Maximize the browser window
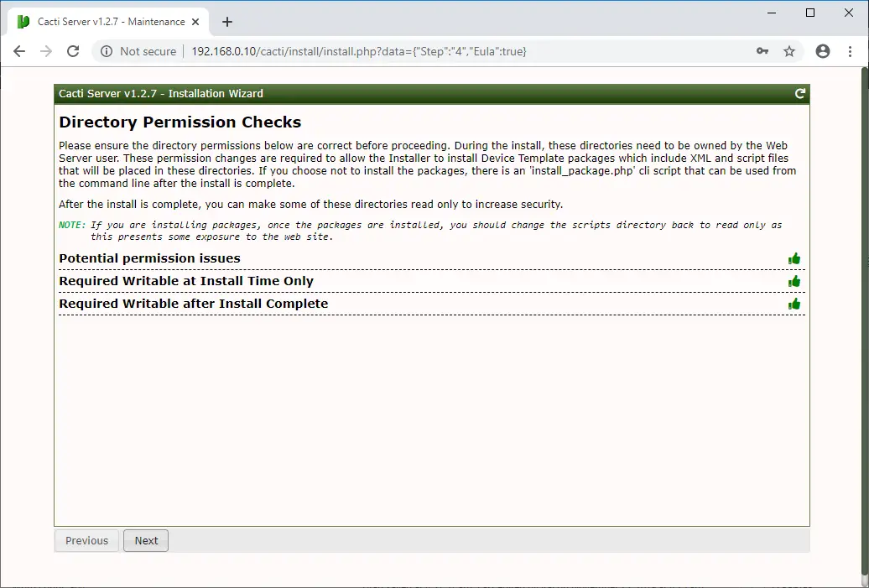869x588 pixels. tap(810, 13)
